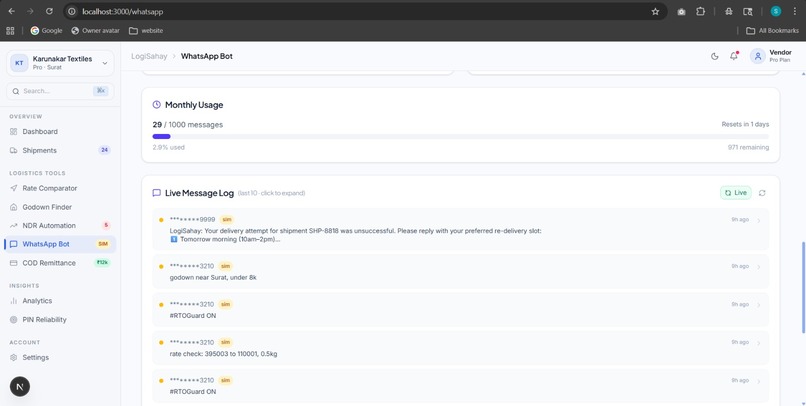Click the Godown Finder house icon
The width and height of the screenshot is (806, 406).
(13, 207)
